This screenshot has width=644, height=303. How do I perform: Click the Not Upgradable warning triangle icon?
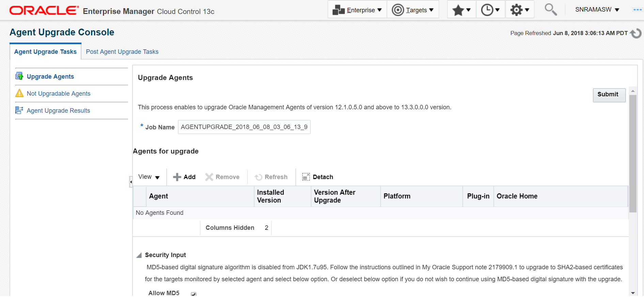coord(19,93)
